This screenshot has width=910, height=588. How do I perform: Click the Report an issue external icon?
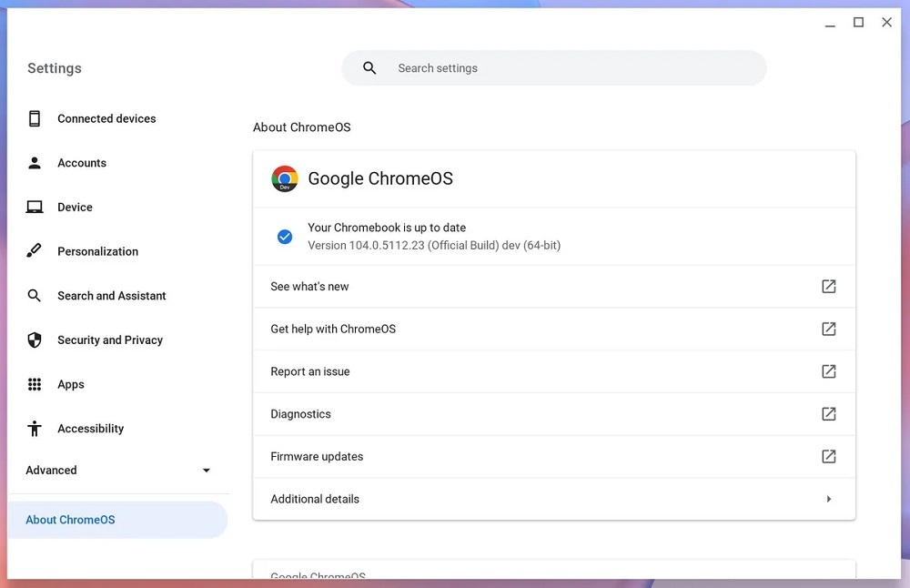click(x=828, y=371)
